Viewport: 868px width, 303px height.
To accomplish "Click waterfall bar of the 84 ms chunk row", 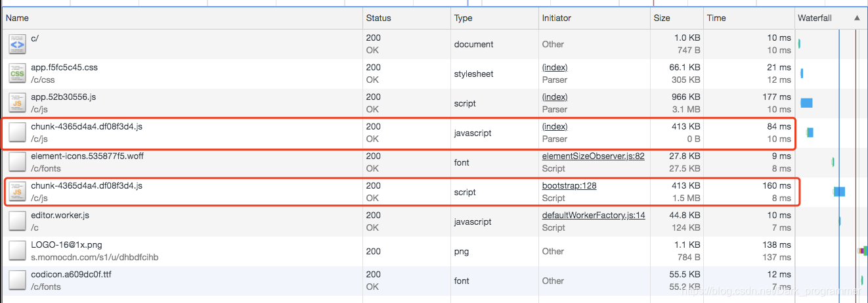I will (810, 133).
